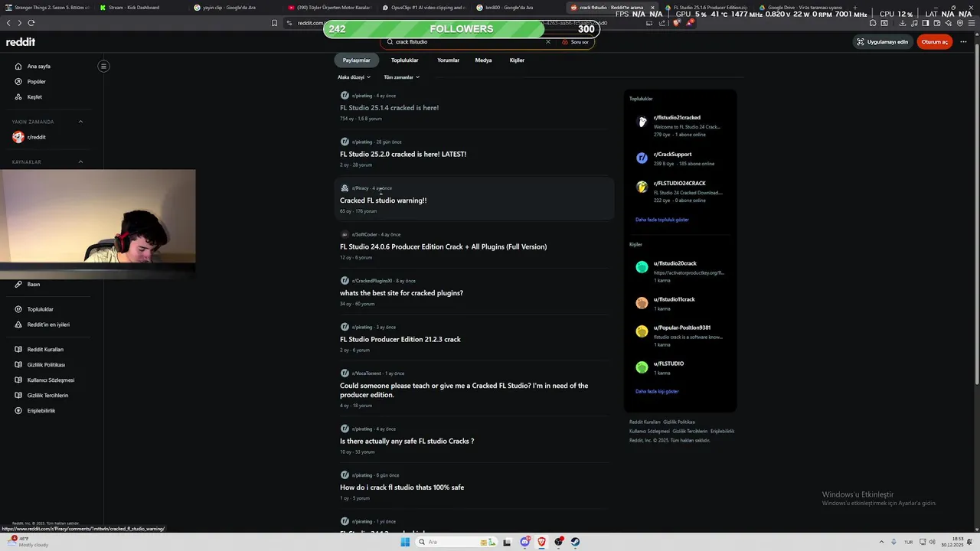Reload the page with refresh icon
The width and height of the screenshot is (980, 551).
click(x=31, y=23)
